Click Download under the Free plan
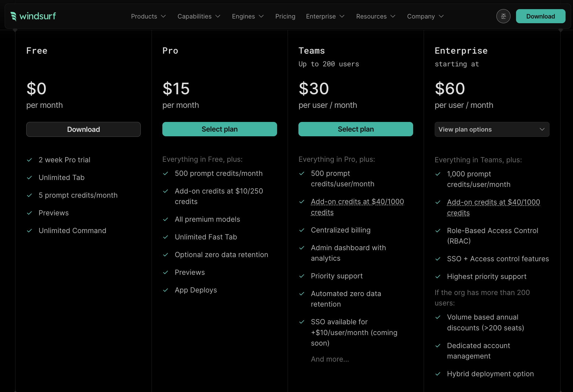 (x=84, y=129)
